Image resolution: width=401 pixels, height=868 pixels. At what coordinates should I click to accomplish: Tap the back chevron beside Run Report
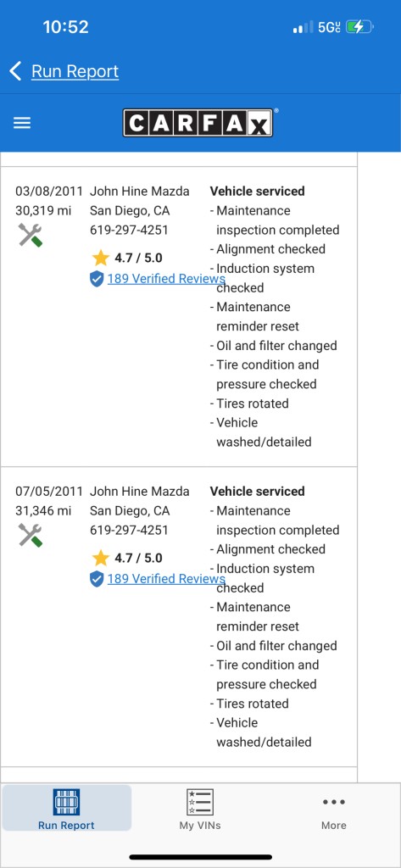tap(15, 71)
